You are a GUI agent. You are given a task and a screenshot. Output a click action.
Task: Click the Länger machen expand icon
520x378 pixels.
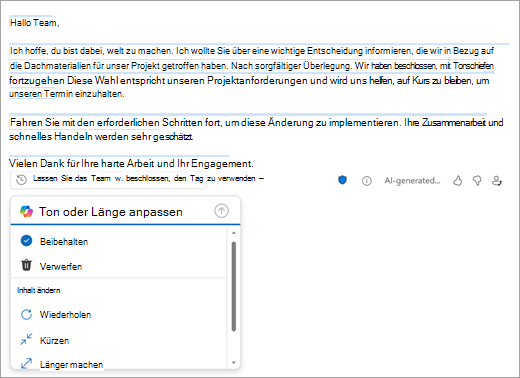pyautogui.click(x=26, y=363)
